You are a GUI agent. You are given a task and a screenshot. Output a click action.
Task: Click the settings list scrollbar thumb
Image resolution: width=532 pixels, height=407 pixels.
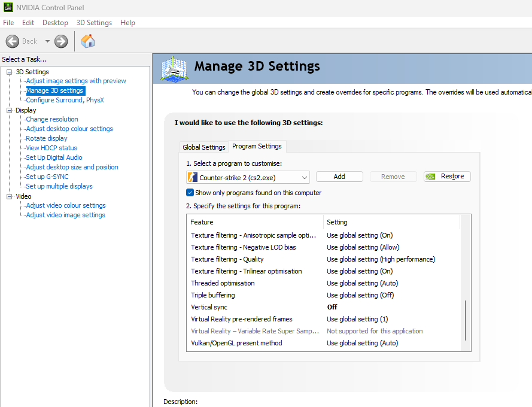[x=466, y=320]
